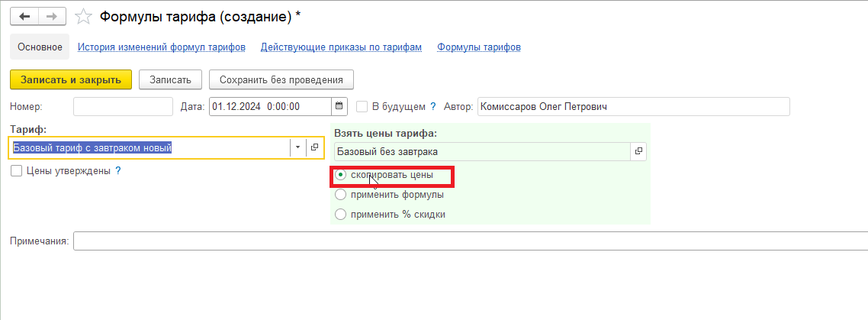Switch to the Основное tab
This screenshot has height=320, width=868.
tap(40, 47)
